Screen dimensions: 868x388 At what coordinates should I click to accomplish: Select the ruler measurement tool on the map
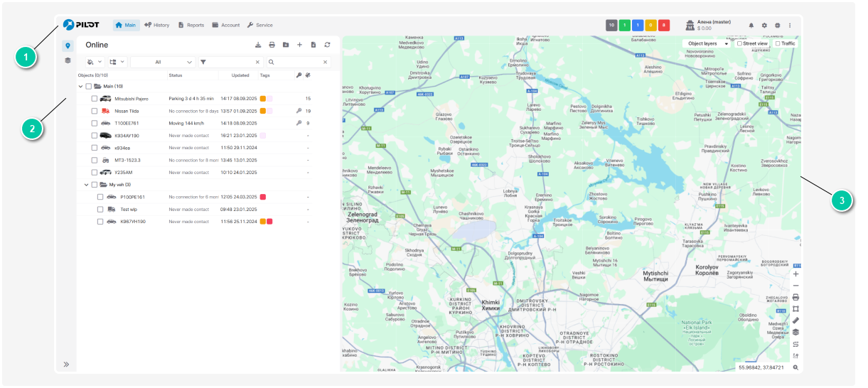795,320
